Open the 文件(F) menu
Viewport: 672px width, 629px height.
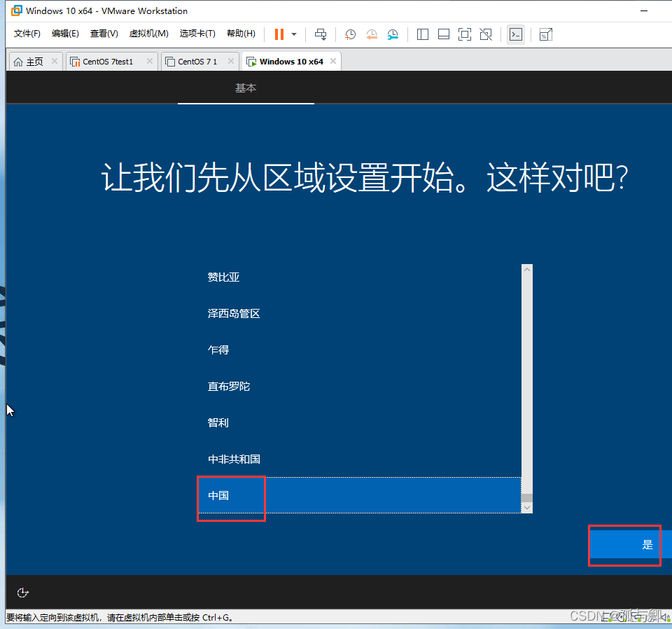(x=27, y=34)
